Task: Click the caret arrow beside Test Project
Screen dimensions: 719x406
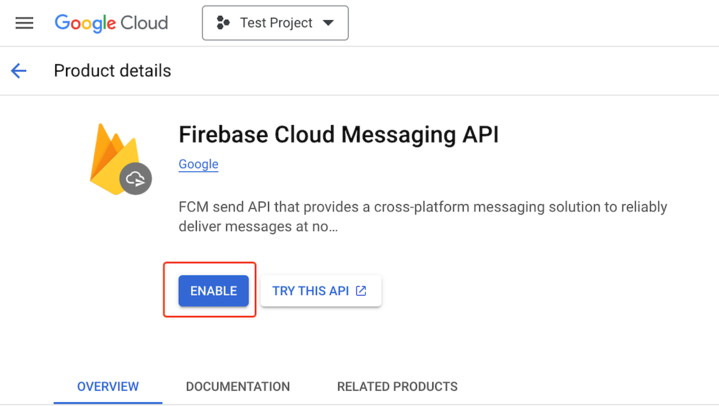Action: (x=328, y=23)
